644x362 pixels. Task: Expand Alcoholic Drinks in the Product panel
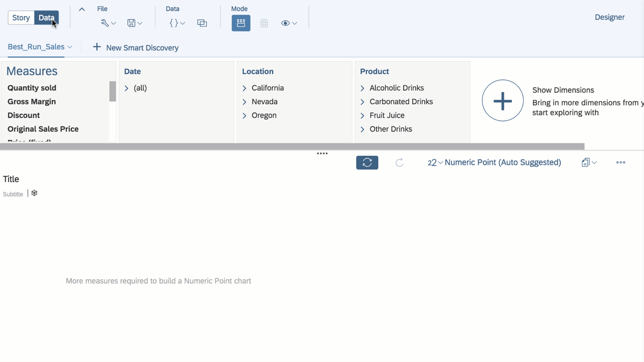click(362, 88)
